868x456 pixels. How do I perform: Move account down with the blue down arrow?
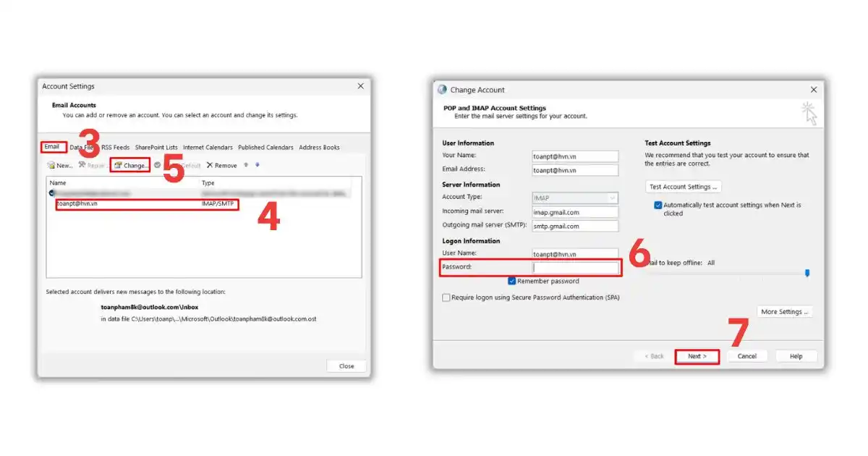[257, 165]
